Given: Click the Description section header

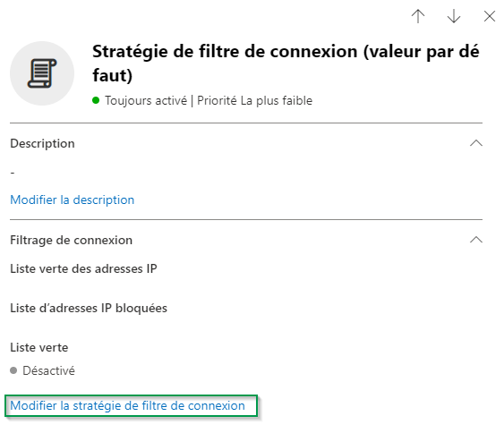Looking at the screenshot, I should pyautogui.click(x=42, y=143).
